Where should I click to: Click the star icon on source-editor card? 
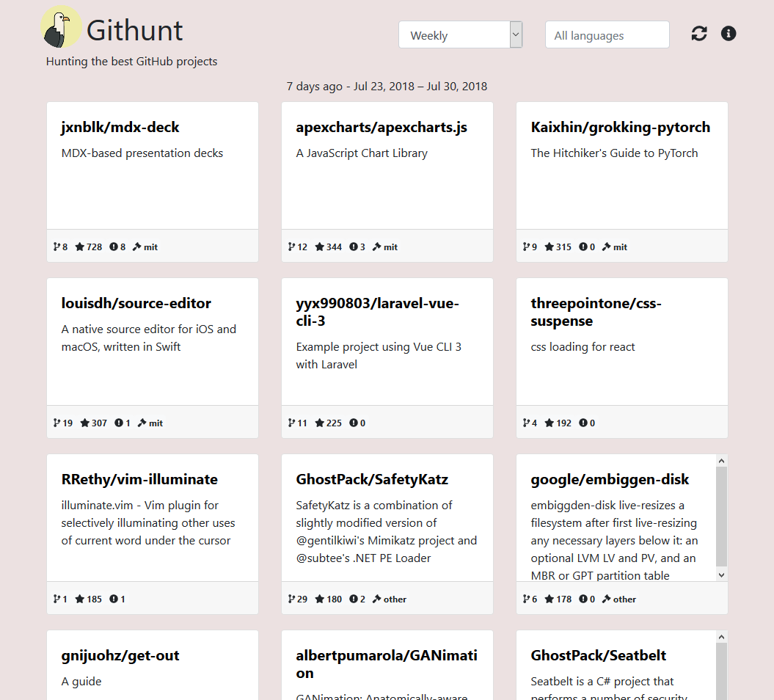(x=85, y=423)
